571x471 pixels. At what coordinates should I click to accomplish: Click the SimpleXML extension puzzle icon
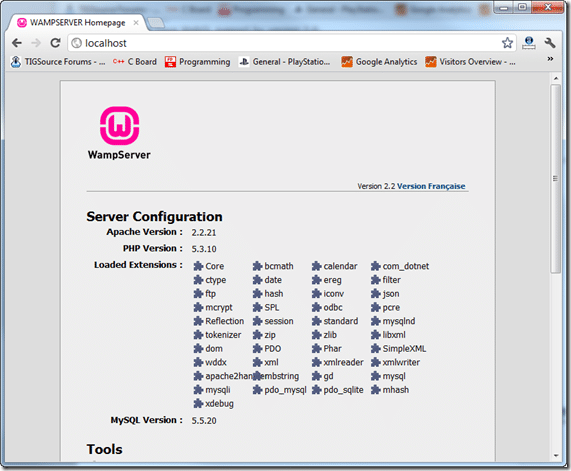(375, 349)
